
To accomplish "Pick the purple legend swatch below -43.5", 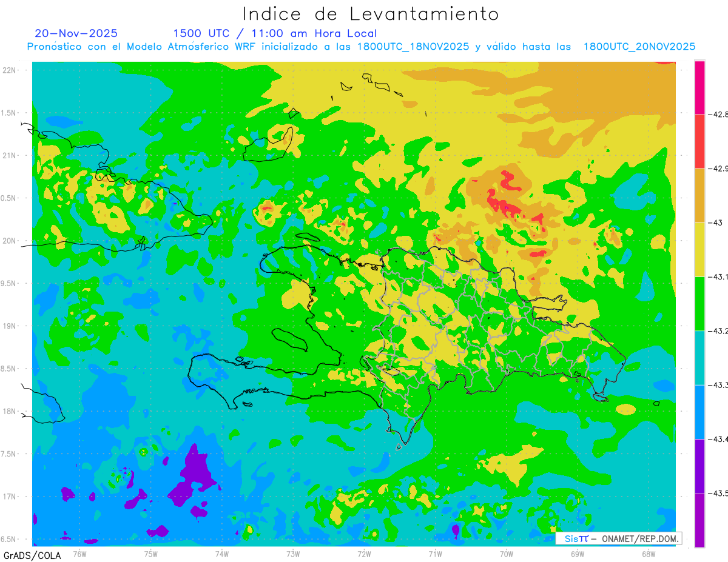I will tap(699, 520).
